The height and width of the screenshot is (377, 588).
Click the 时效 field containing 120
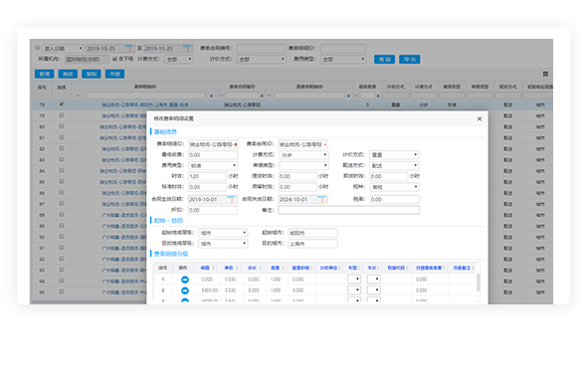pos(207,176)
